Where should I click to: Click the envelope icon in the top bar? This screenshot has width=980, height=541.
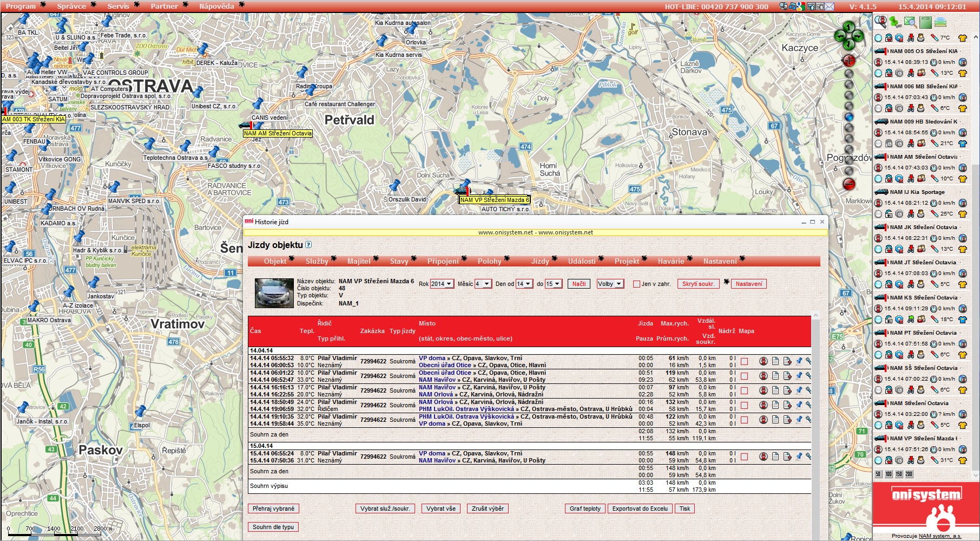[830, 6]
